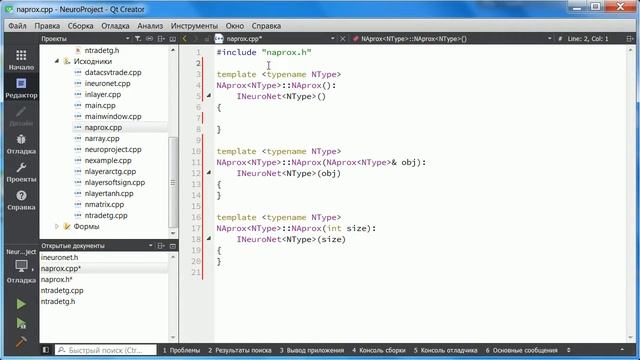Select nmatrix.cpp in project tree
The image size is (640, 360).
104,204
